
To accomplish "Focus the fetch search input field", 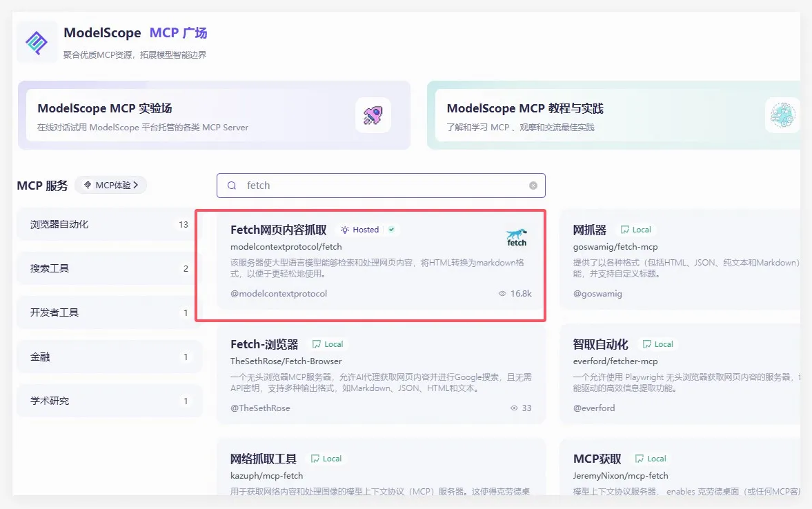I will pyautogui.click(x=383, y=186).
